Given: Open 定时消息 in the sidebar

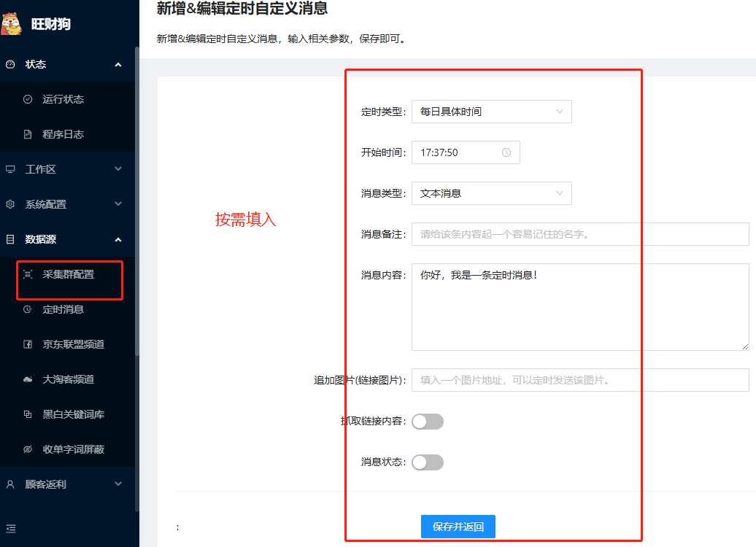Looking at the screenshot, I should (x=63, y=309).
